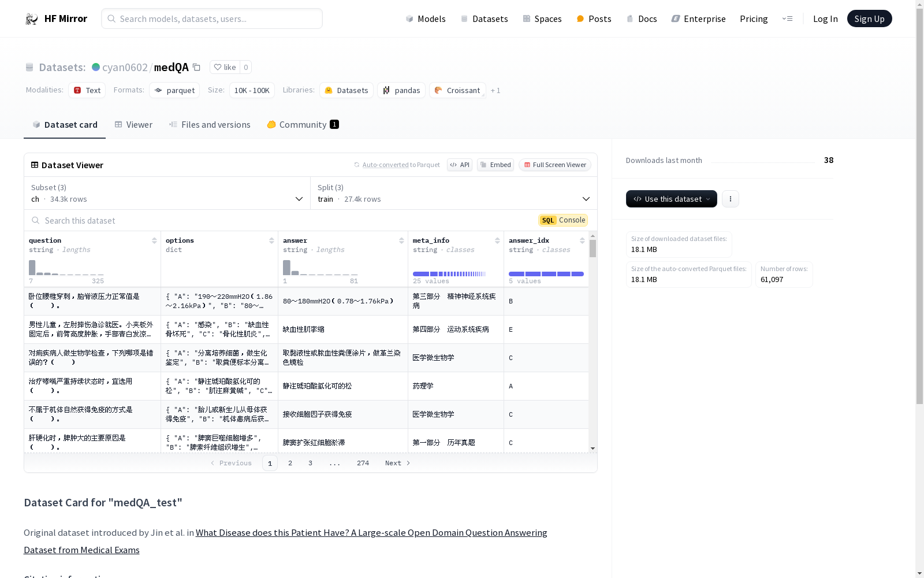Jump to page 274

pos(363,463)
